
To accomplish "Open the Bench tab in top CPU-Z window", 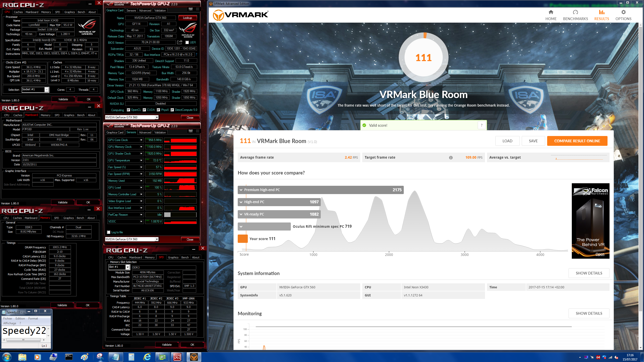I will [81, 12].
